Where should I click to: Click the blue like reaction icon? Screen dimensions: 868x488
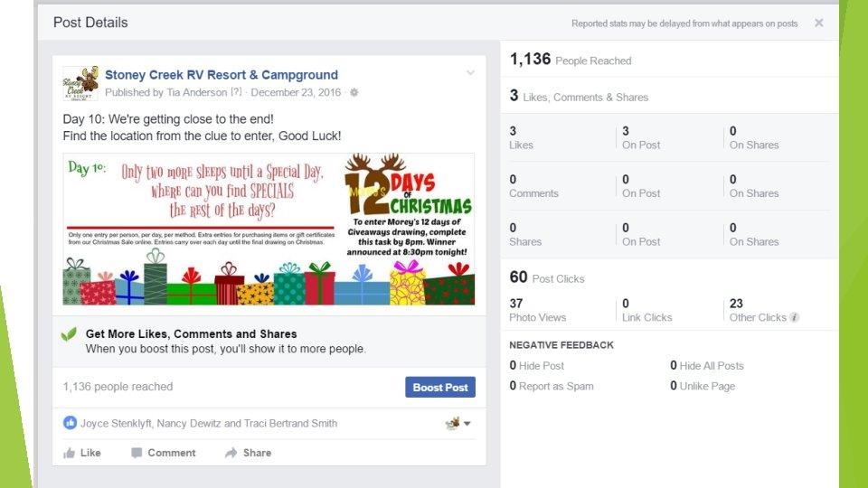coord(70,423)
